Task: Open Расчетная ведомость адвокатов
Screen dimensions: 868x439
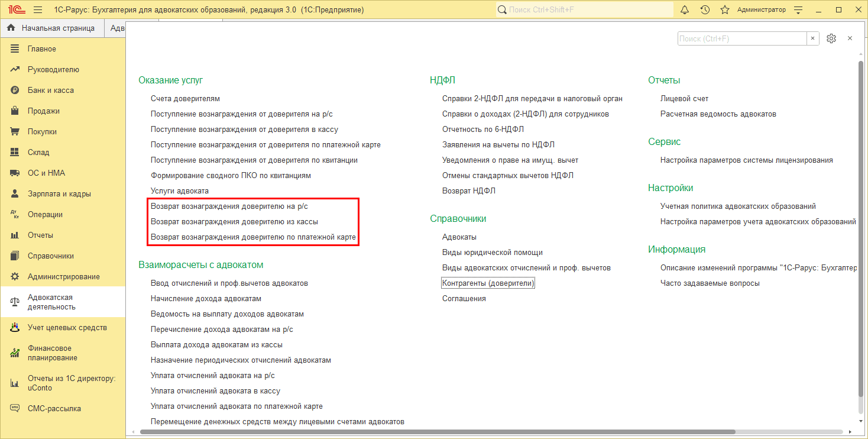Action: (x=718, y=114)
